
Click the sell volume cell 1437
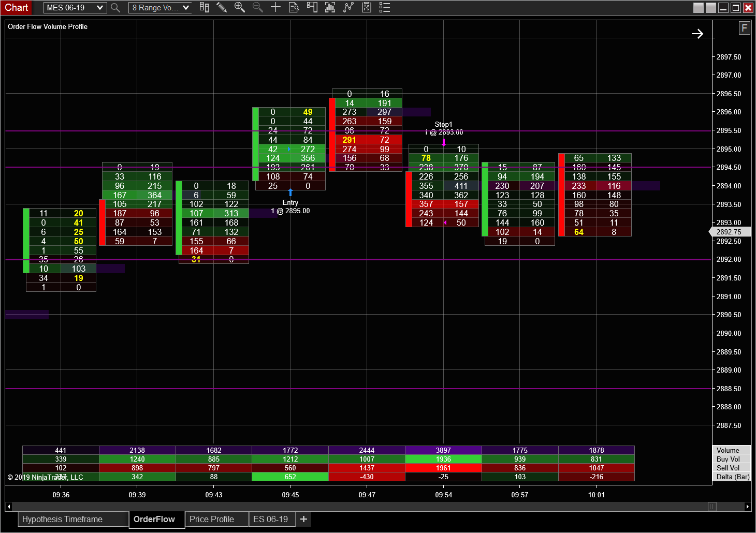[367, 468]
